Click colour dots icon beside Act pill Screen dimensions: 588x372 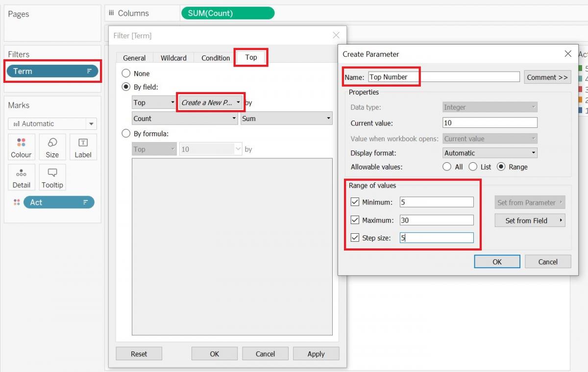tap(17, 202)
